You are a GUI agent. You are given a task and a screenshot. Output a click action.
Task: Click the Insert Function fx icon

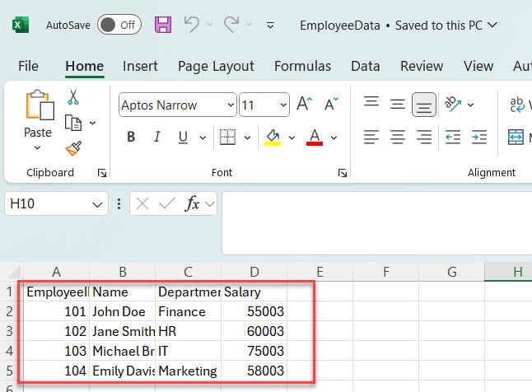coord(193,203)
